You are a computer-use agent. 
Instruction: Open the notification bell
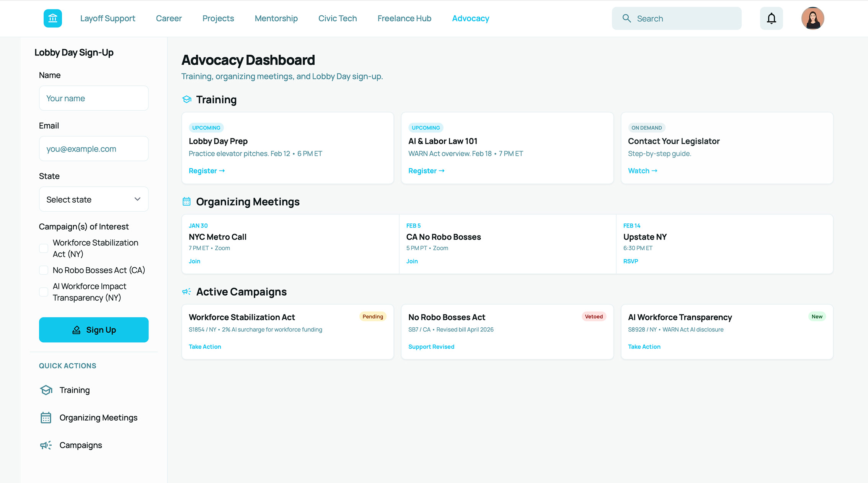(772, 18)
